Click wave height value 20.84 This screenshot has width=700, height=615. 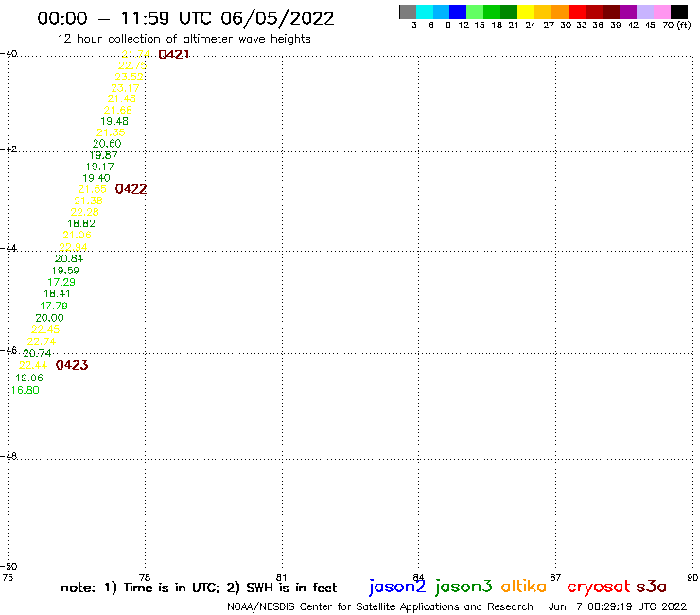pos(69,258)
